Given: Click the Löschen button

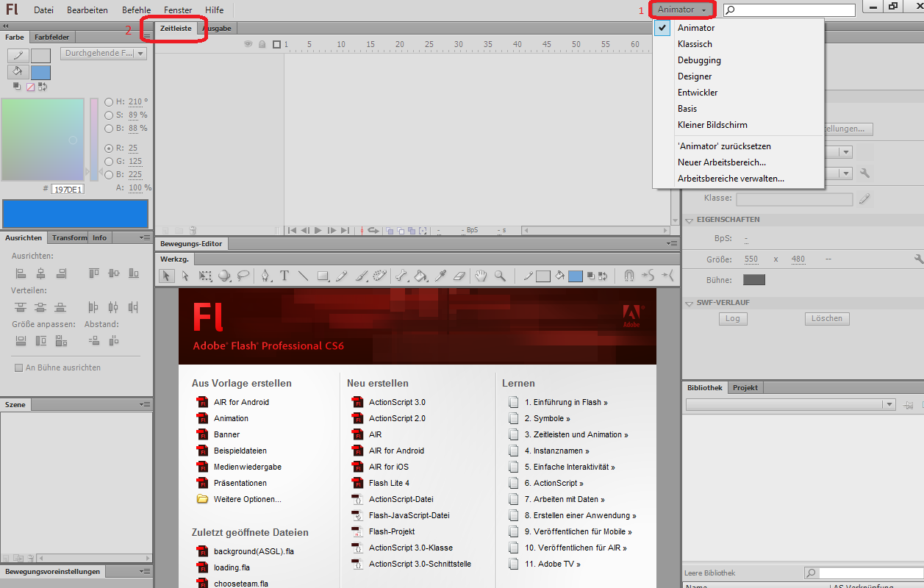Looking at the screenshot, I should [827, 319].
